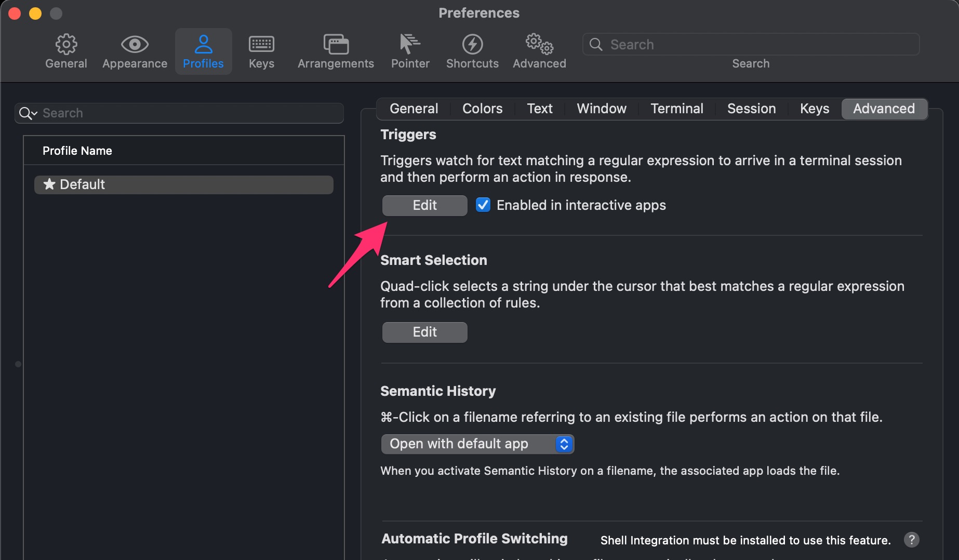Open the Appearance eye icon

pos(135,45)
